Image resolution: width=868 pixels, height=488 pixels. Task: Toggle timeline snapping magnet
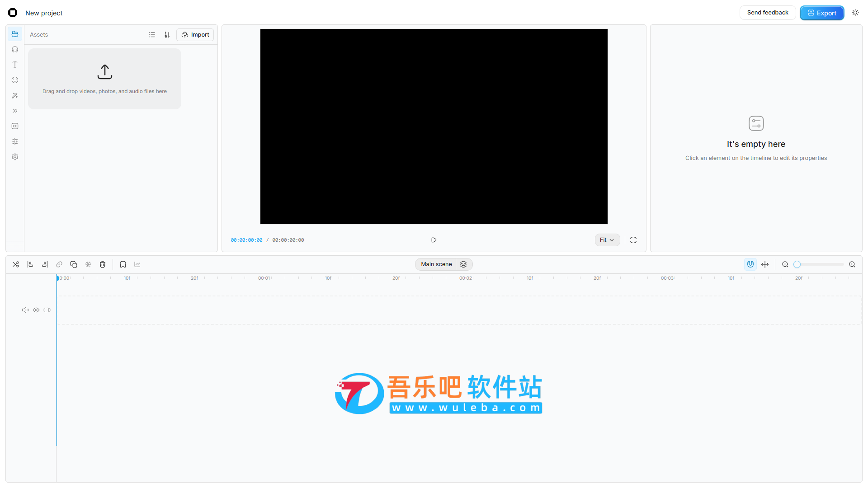(x=750, y=264)
